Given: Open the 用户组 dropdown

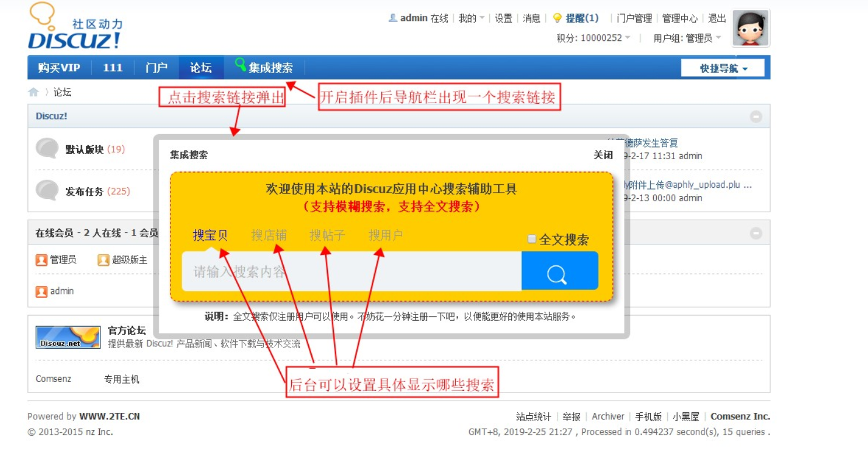Looking at the screenshot, I should click(718, 38).
